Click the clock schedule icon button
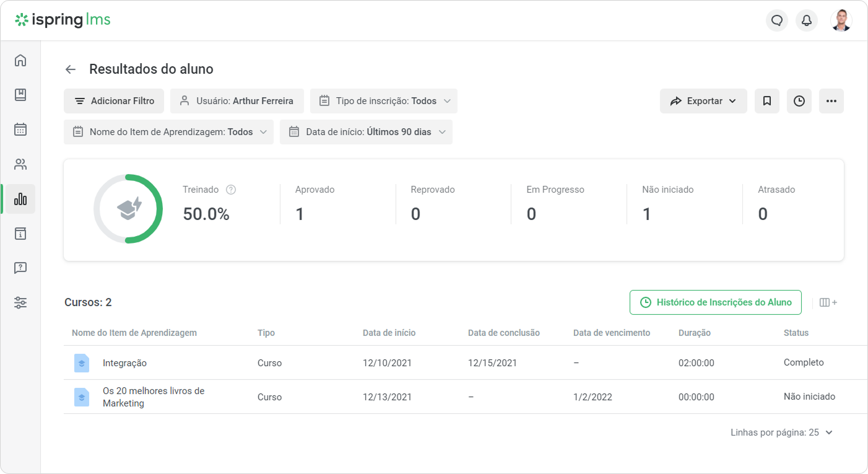The image size is (868, 474). click(x=799, y=101)
